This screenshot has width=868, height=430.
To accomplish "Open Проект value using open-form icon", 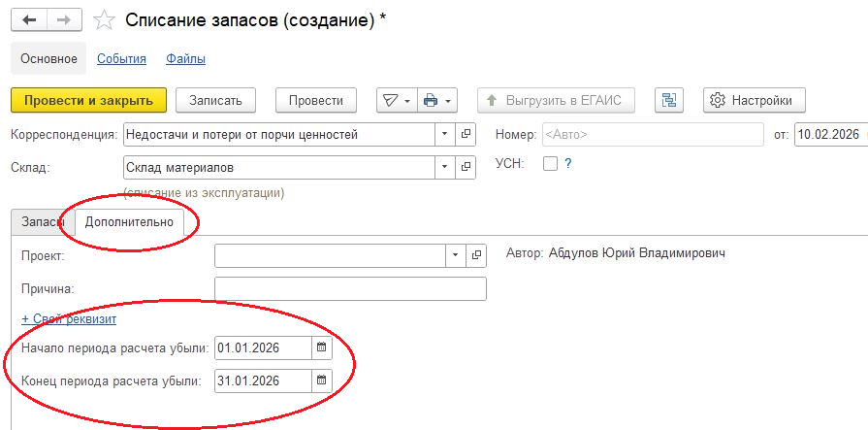I will (476, 255).
